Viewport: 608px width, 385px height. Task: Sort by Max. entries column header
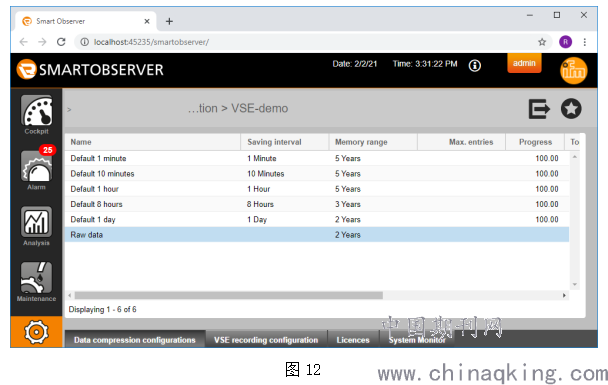(461, 142)
